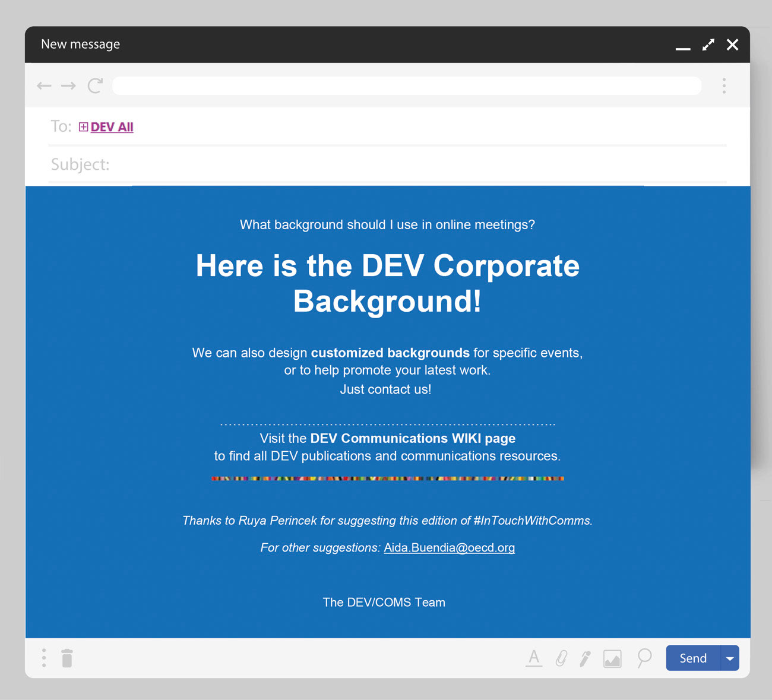
Task: Open the Send options dropdown arrow
Action: click(x=730, y=658)
